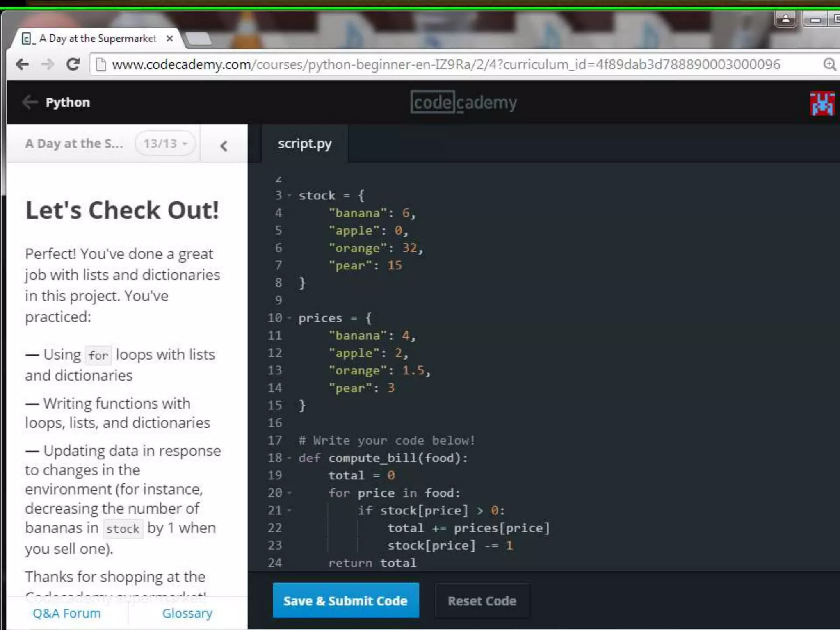Click the zoom magnifier icon in address bar
The image size is (840, 630).
coord(829,64)
